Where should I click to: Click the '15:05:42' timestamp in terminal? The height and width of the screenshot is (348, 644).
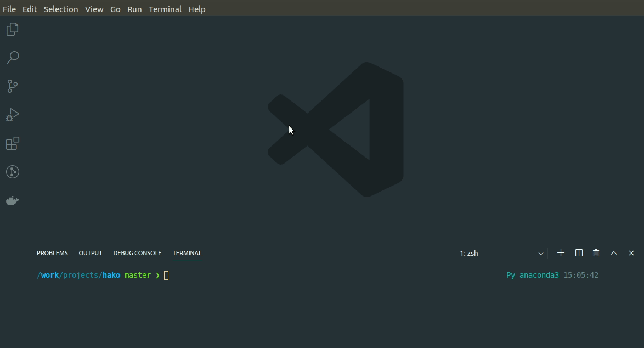[581, 276]
